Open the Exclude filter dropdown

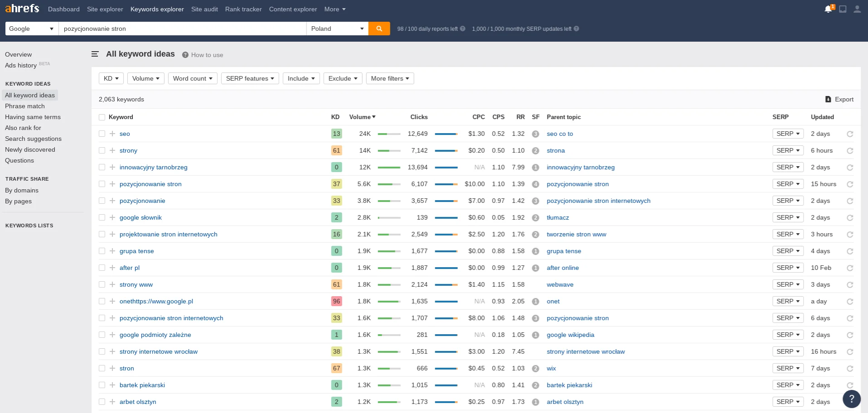[x=343, y=78]
